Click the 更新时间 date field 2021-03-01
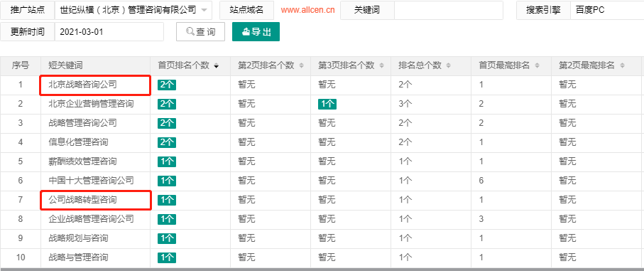Screen dimensions: 644x271 [109, 32]
